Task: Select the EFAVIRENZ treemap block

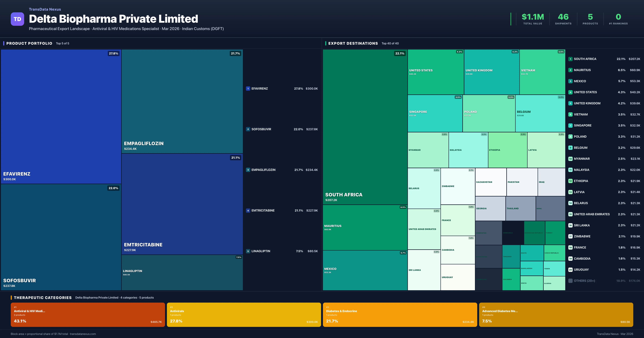Action: click(x=61, y=116)
